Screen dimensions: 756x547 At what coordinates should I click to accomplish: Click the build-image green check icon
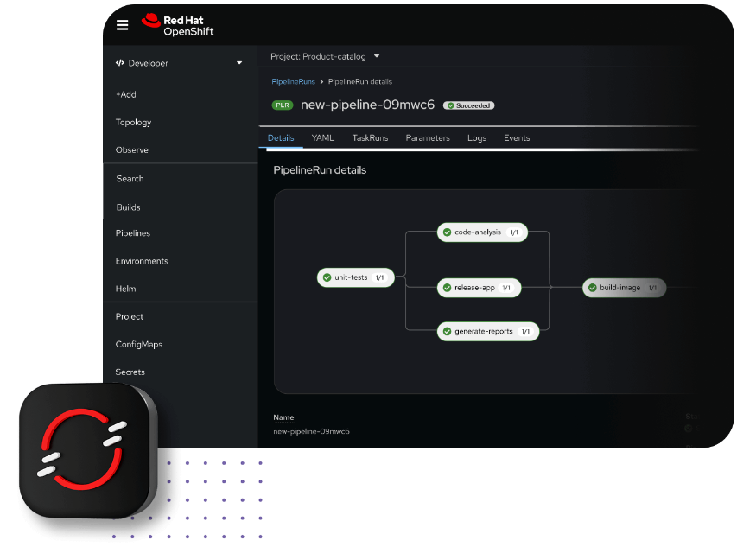pos(593,288)
